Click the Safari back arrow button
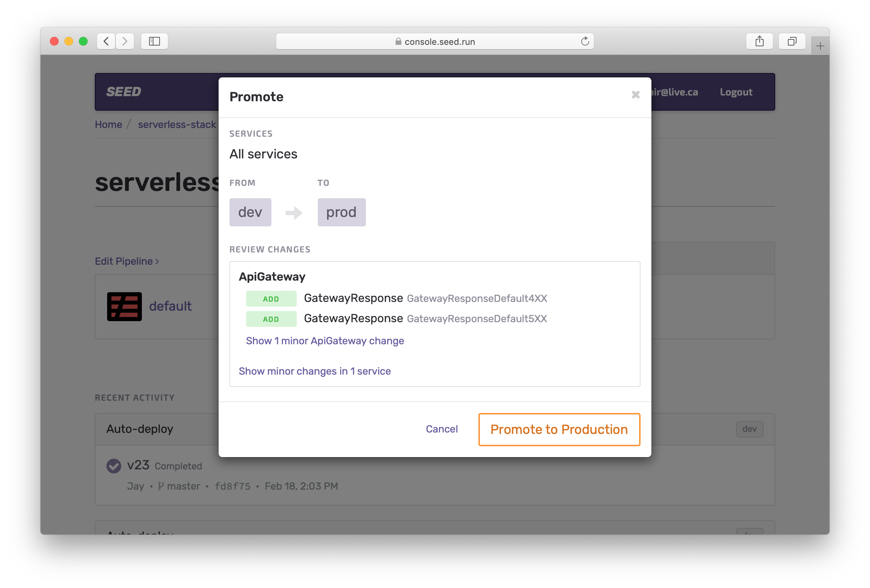The image size is (870, 588). click(x=106, y=41)
